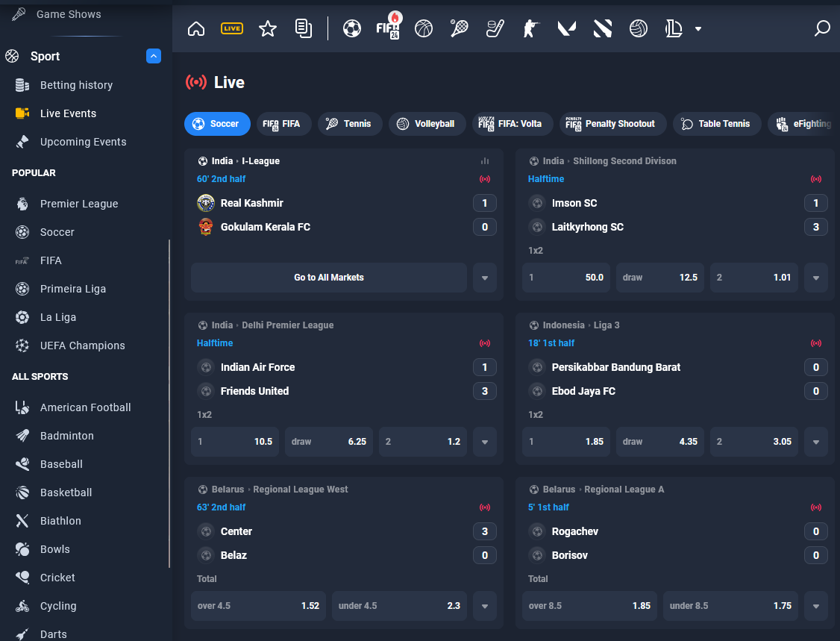Expand markets dropdown for Imson SC match
840x641 pixels.
tap(816, 278)
